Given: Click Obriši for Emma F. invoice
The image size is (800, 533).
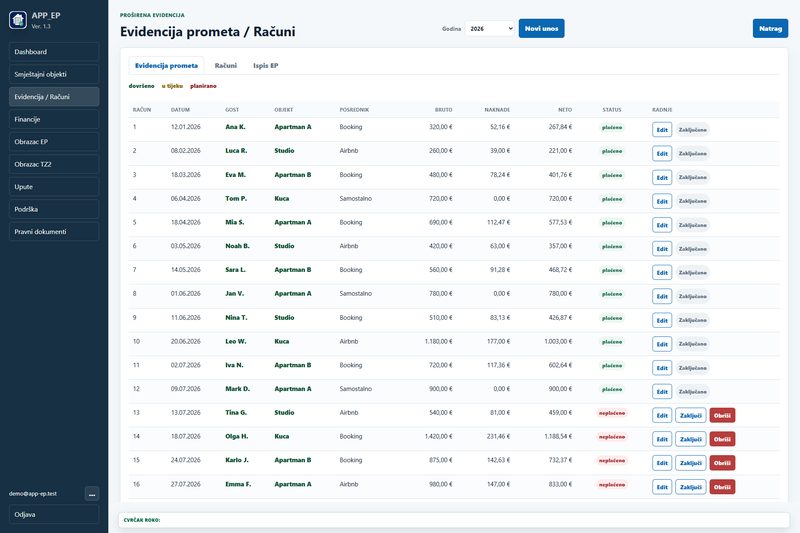Looking at the screenshot, I should pos(722,487).
